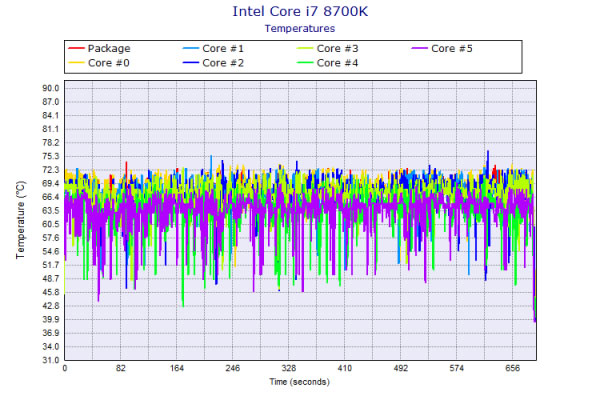Viewport: 600px width, 400px height.
Task: Click the purple Core #5 legend line
Action: [x=419, y=48]
